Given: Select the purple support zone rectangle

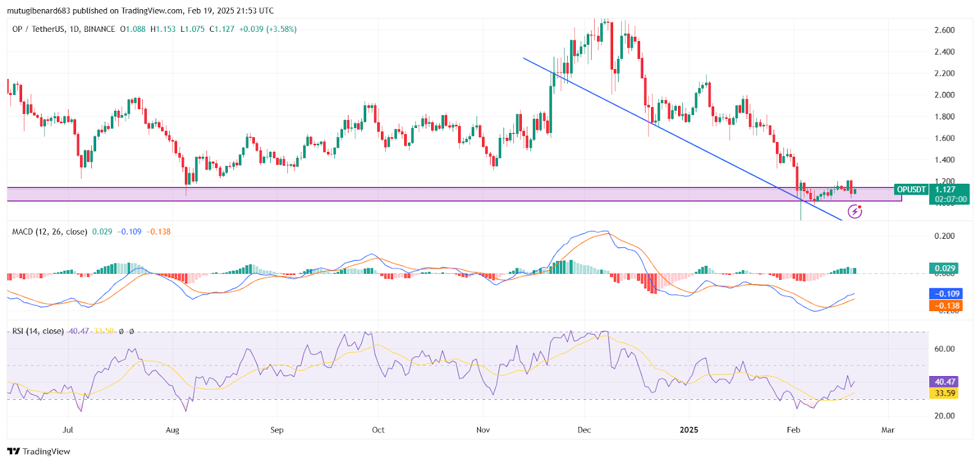Looking at the screenshot, I should 454,194.
